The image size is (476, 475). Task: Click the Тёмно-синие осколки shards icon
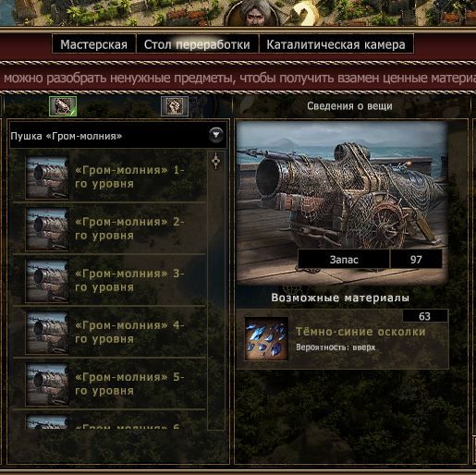pyautogui.click(x=266, y=338)
